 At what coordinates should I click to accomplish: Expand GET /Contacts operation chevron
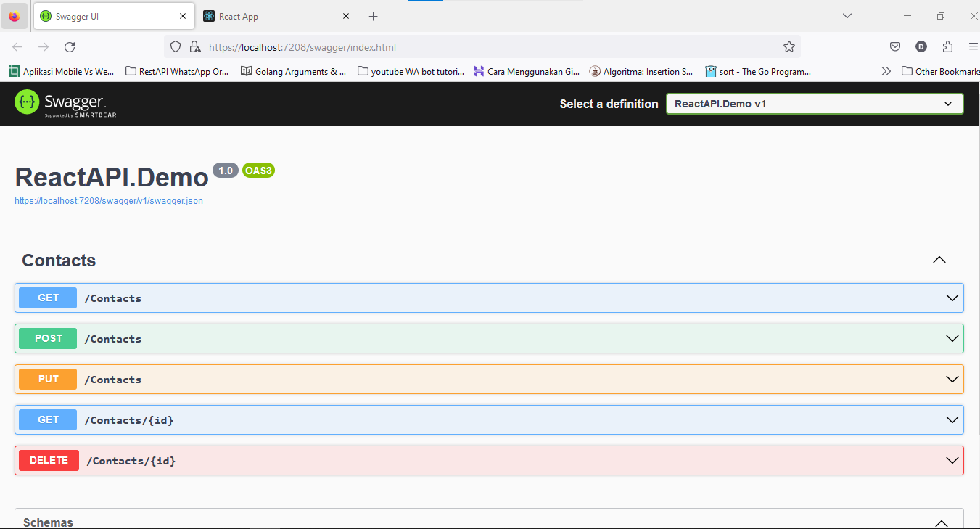pos(952,298)
